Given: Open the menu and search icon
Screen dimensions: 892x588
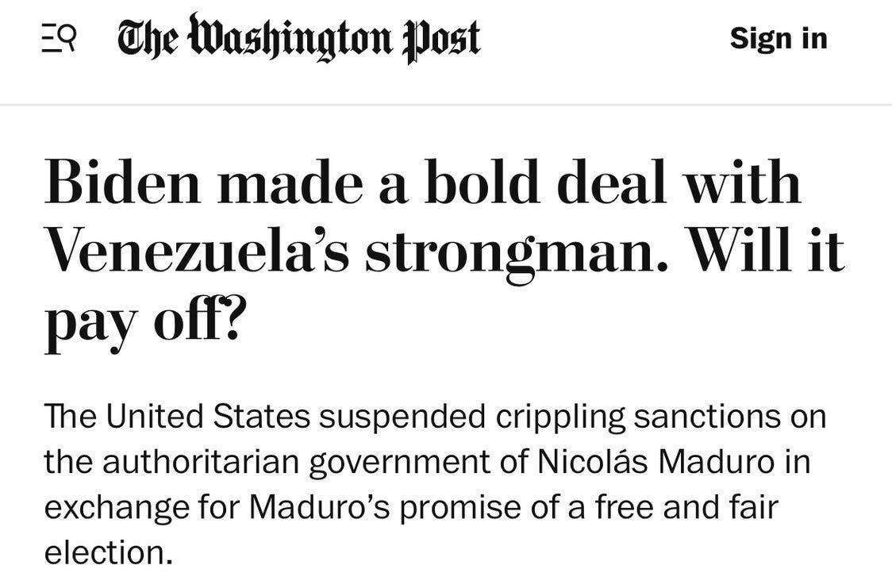Looking at the screenshot, I should coord(58,39).
